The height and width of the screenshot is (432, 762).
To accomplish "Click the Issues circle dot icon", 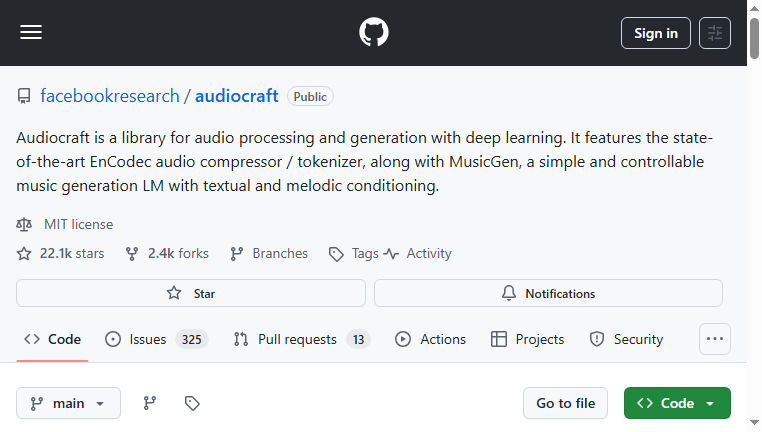I will click(113, 339).
